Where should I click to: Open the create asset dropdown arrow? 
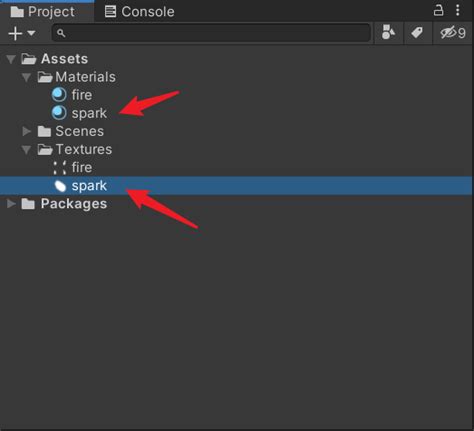[x=31, y=33]
